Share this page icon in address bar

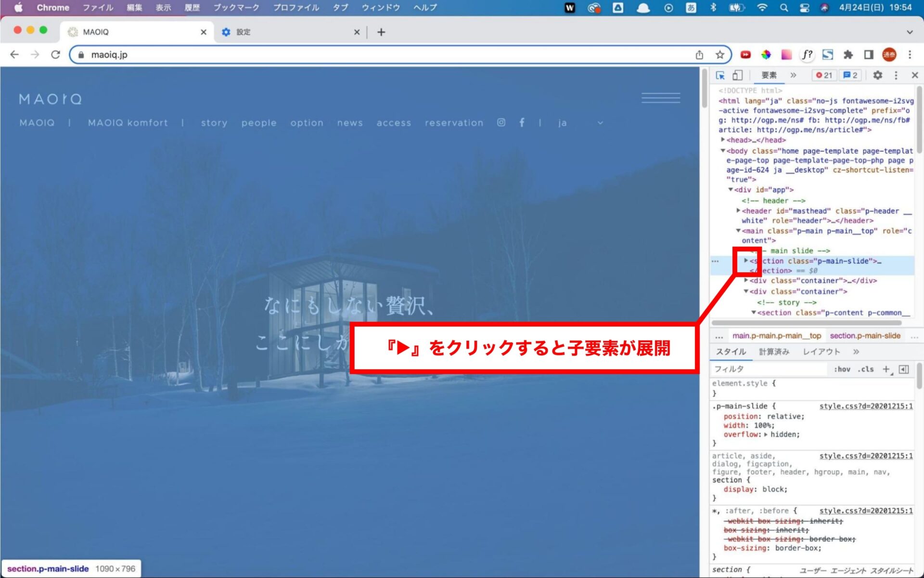pyautogui.click(x=699, y=54)
